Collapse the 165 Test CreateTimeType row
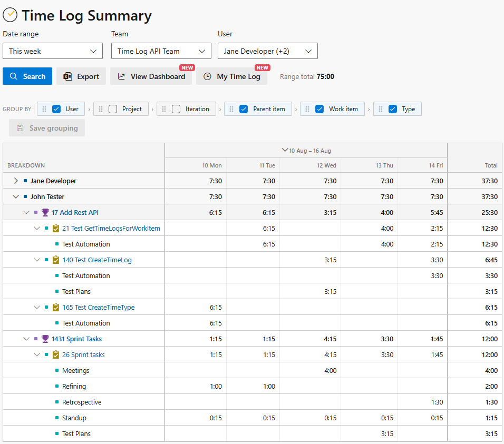 click(x=37, y=307)
